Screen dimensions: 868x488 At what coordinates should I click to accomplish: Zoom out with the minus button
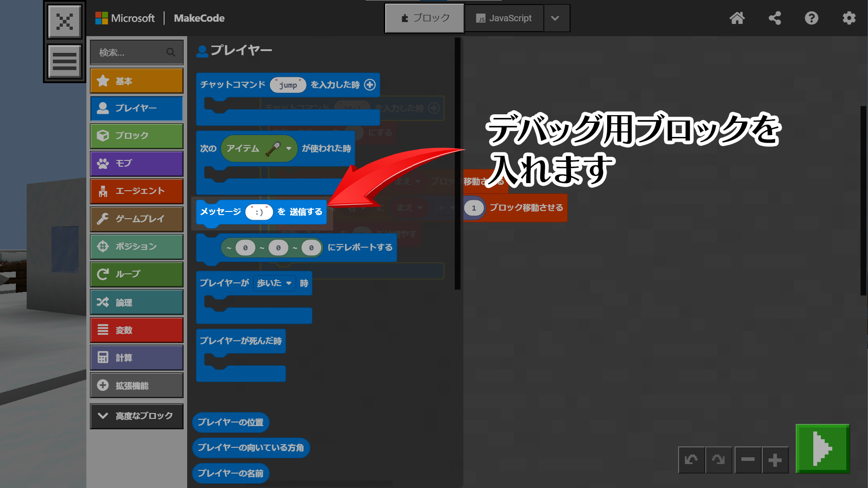(748, 460)
